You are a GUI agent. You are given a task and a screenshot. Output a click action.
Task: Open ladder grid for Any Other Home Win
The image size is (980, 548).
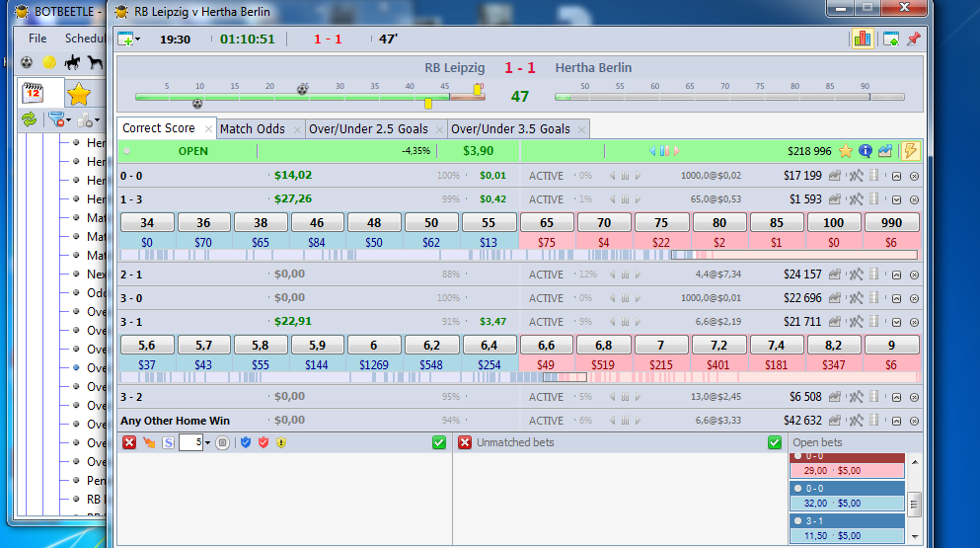click(x=874, y=421)
